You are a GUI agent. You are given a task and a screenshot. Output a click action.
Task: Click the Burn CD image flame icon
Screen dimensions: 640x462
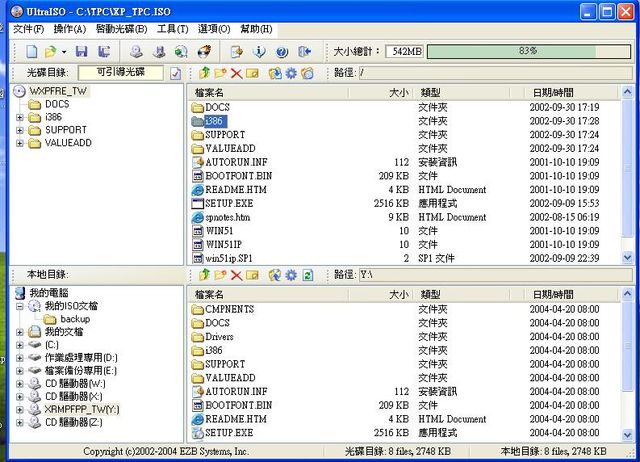204,51
